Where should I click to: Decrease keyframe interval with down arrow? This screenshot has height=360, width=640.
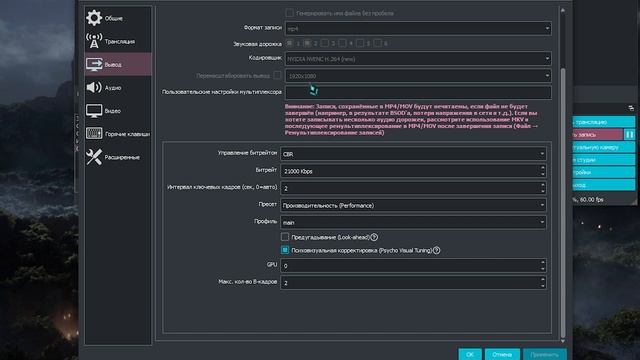(x=542, y=191)
